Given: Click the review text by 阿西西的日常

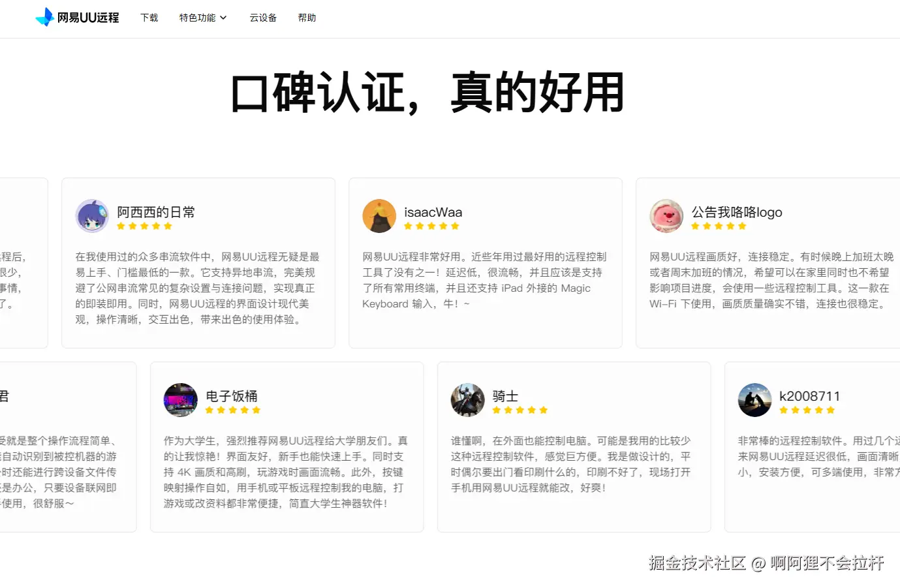Looking at the screenshot, I should click(198, 288).
